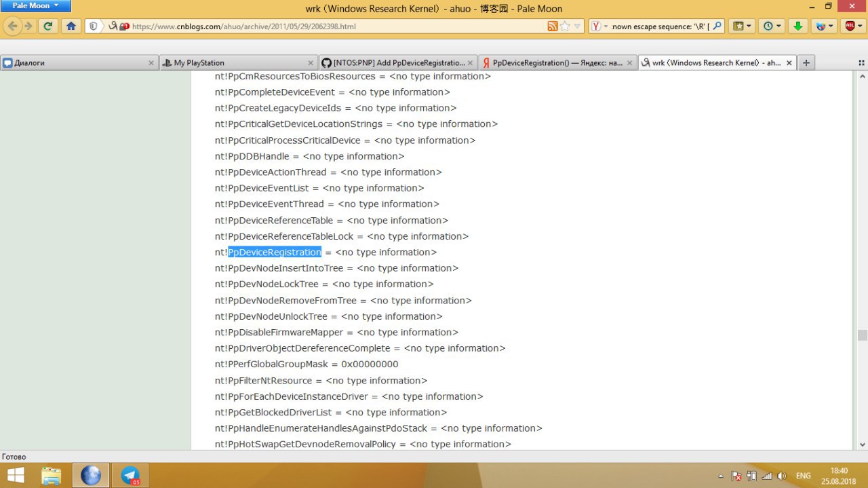Image resolution: width=868 pixels, height=488 pixels.
Task: Close the Диалоги tab
Action: coord(151,62)
